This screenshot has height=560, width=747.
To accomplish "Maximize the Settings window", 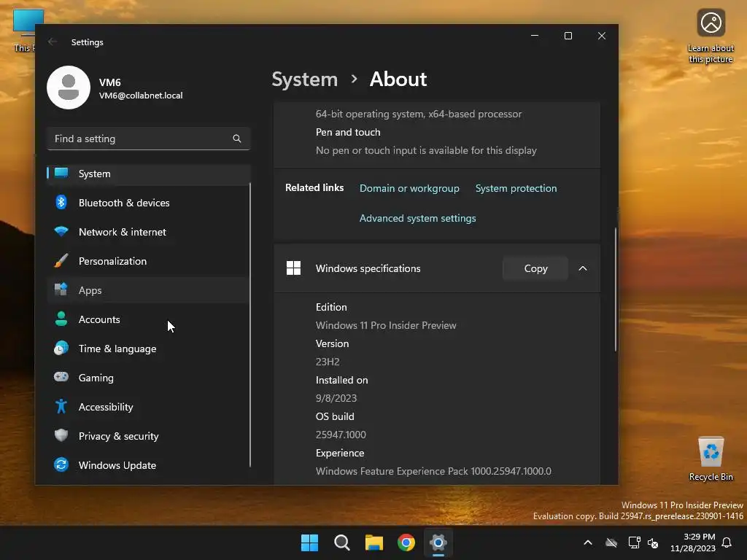I will (x=568, y=36).
